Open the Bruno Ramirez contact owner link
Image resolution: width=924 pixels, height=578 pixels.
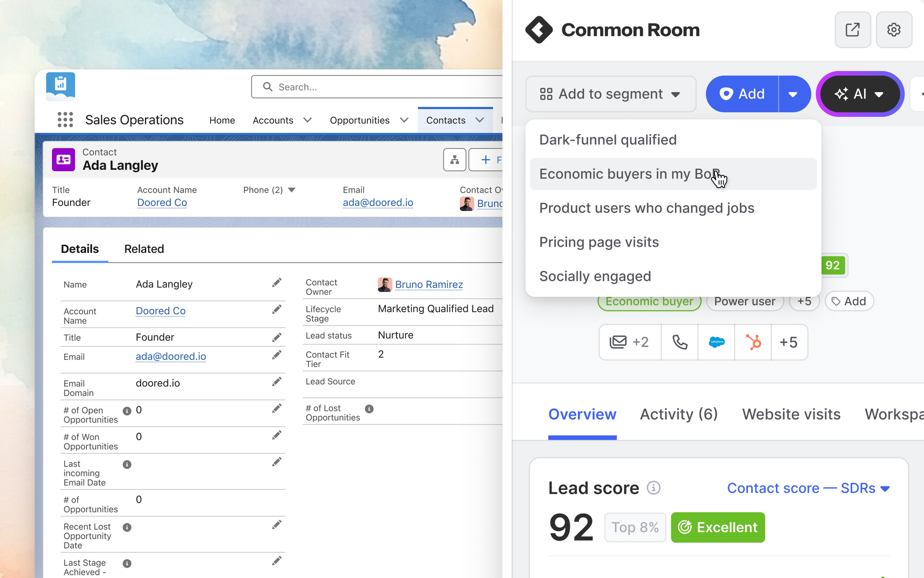click(429, 284)
